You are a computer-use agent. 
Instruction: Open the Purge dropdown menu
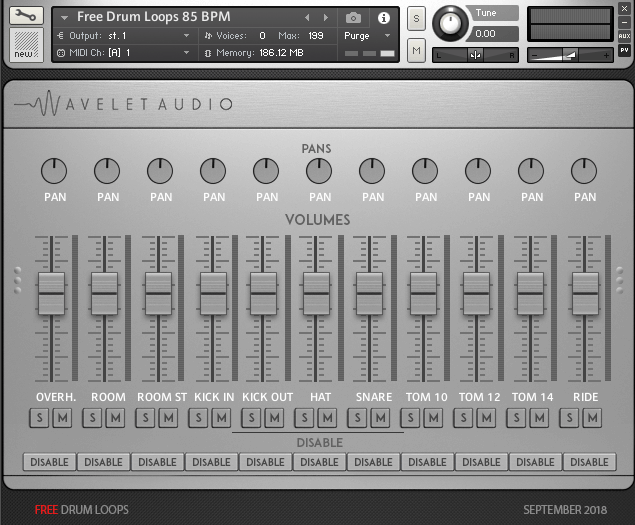[x=388, y=36]
